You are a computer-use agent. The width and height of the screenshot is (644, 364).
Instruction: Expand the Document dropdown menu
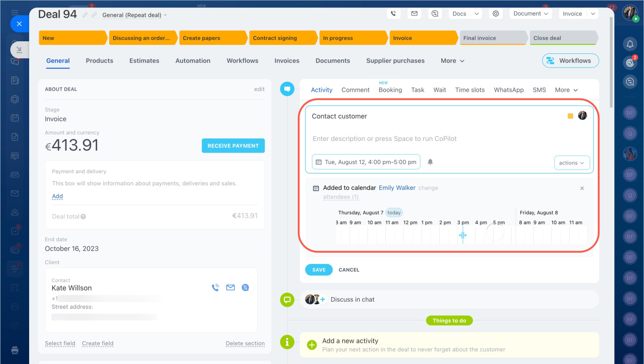click(531, 14)
